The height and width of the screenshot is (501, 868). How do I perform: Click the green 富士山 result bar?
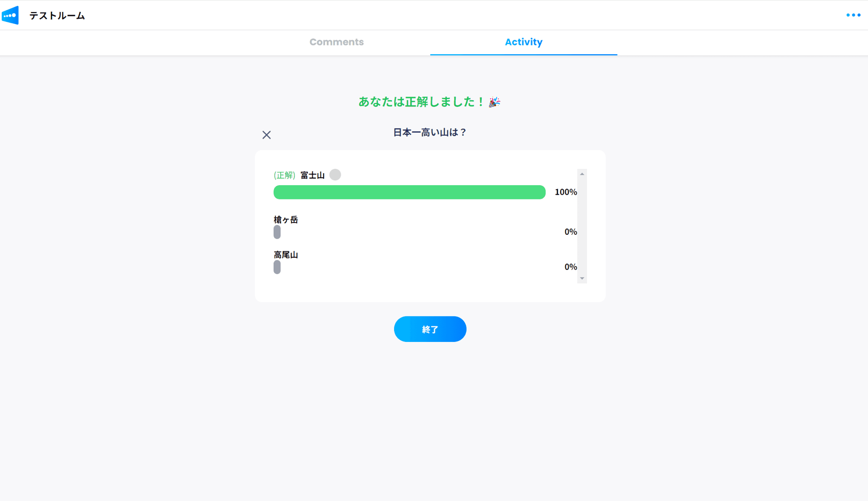point(409,192)
